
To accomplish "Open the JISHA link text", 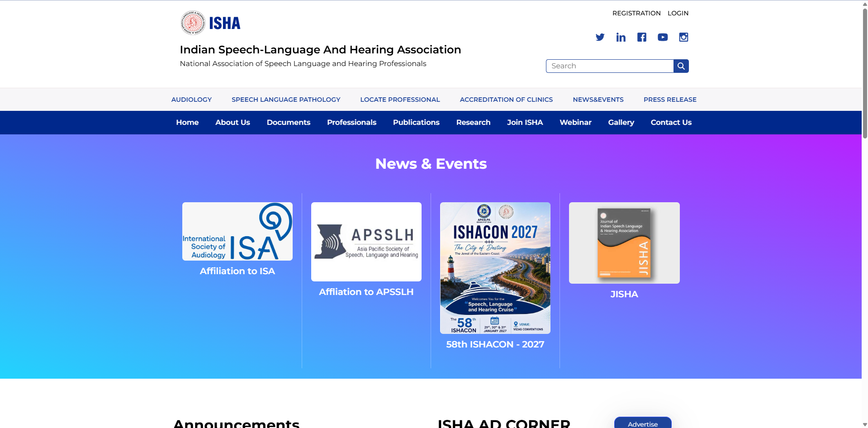I will point(624,294).
